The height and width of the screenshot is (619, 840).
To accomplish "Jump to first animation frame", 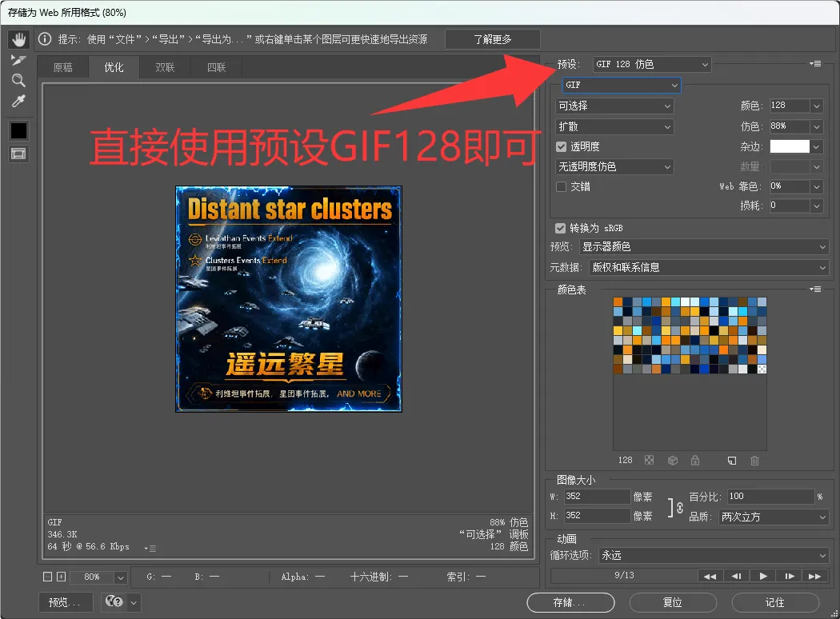I will [710, 576].
